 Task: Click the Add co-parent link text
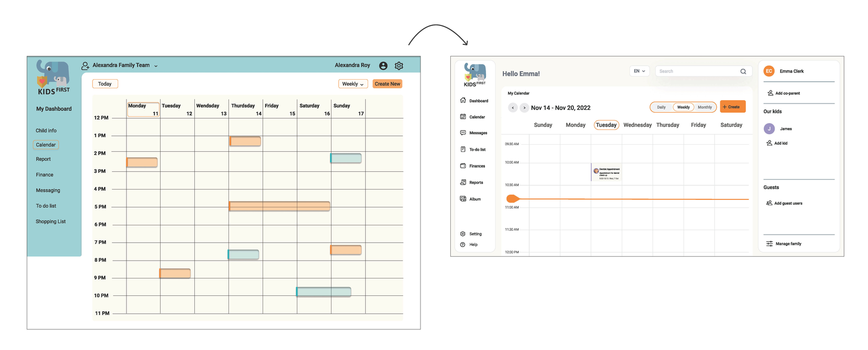click(788, 93)
